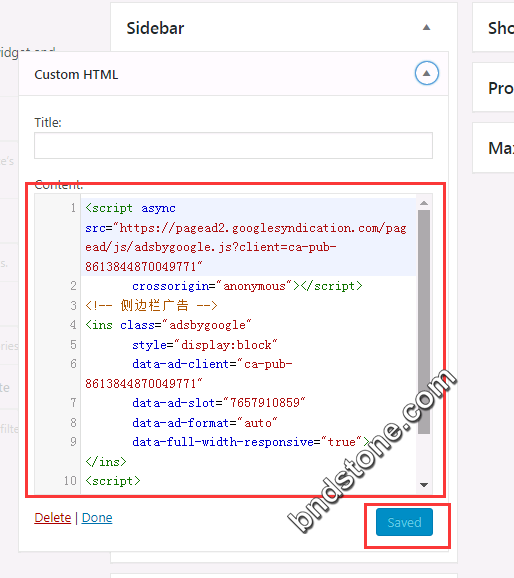Click the Saved button
This screenshot has width=514, height=578.
(x=404, y=522)
